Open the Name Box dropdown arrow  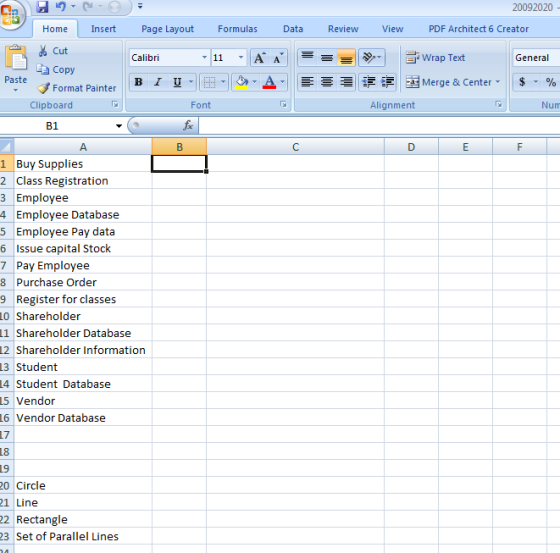click(x=119, y=126)
